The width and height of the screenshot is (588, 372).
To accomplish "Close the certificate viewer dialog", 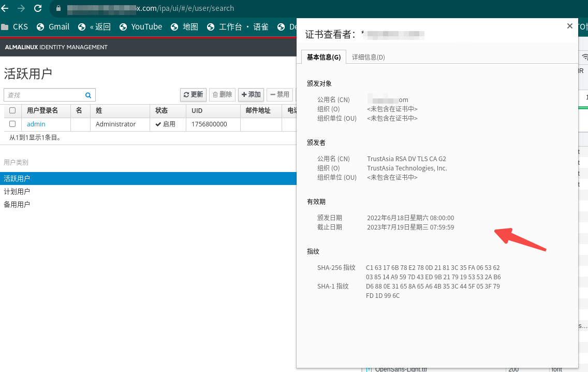I will click(x=569, y=26).
